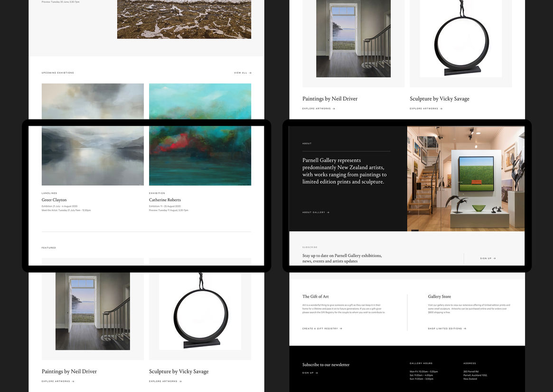Click the arrow after Create a Gift Registry
This screenshot has width=553, height=392.
point(341,328)
